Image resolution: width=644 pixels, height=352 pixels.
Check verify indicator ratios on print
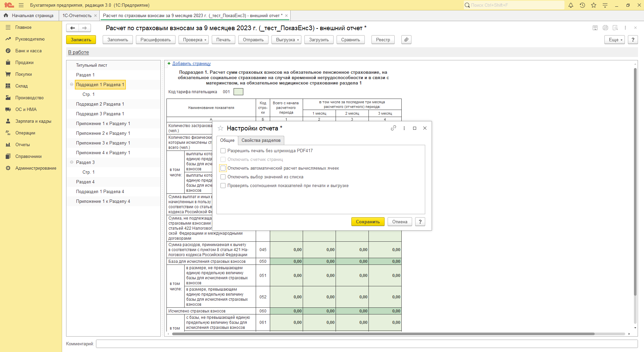click(223, 186)
